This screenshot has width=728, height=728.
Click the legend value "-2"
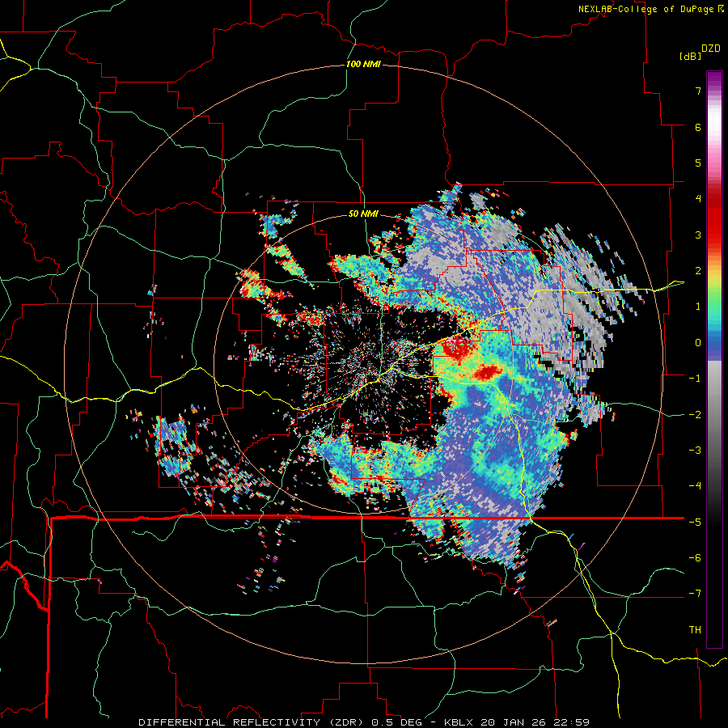(695, 415)
